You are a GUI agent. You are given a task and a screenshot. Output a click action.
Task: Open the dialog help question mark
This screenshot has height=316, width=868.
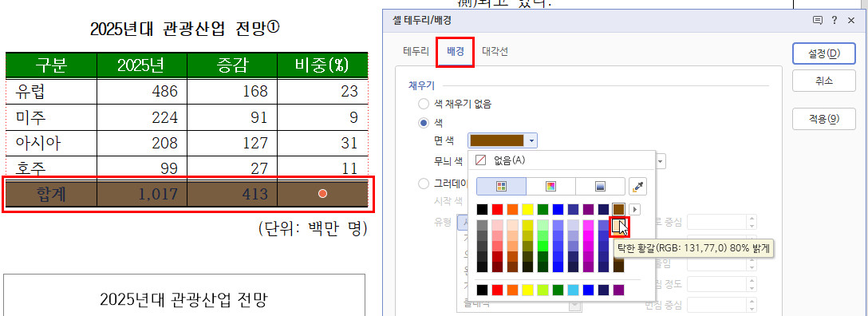pos(834,21)
